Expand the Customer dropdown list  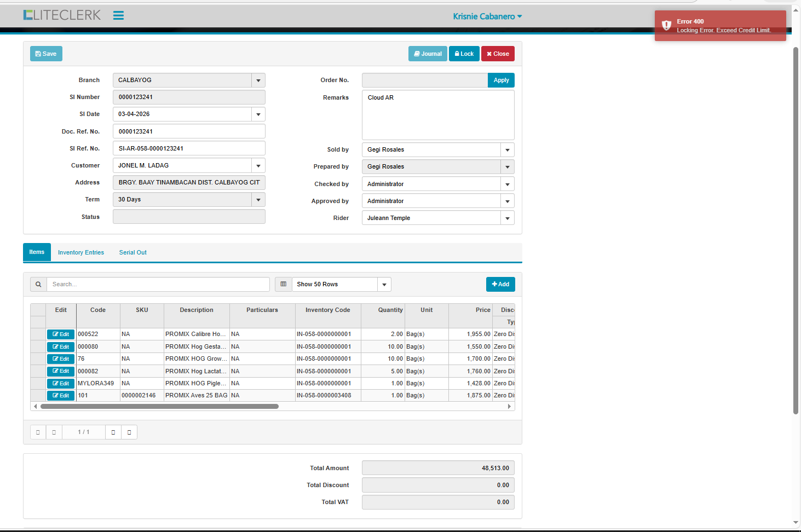pyautogui.click(x=258, y=166)
